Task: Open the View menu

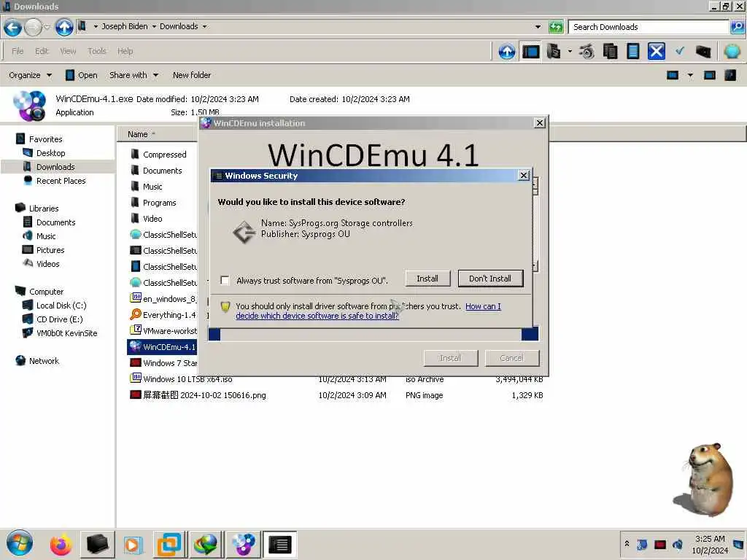Action: pos(68,51)
